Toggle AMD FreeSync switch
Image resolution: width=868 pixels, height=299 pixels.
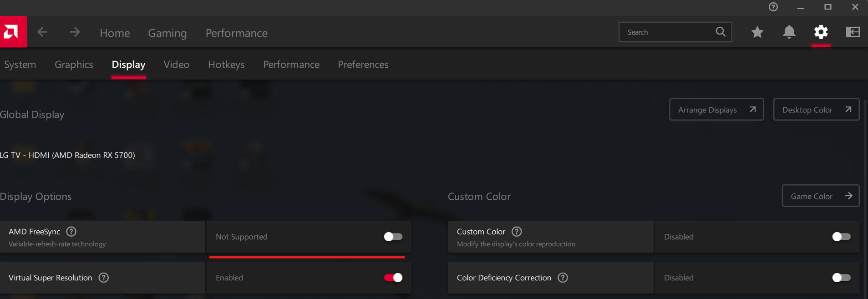pyautogui.click(x=393, y=237)
